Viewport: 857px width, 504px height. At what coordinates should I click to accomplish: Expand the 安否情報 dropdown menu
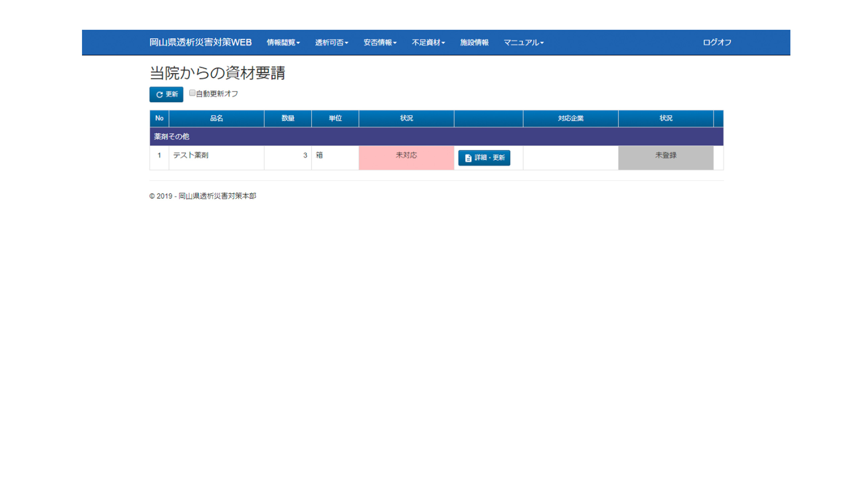[x=380, y=43]
